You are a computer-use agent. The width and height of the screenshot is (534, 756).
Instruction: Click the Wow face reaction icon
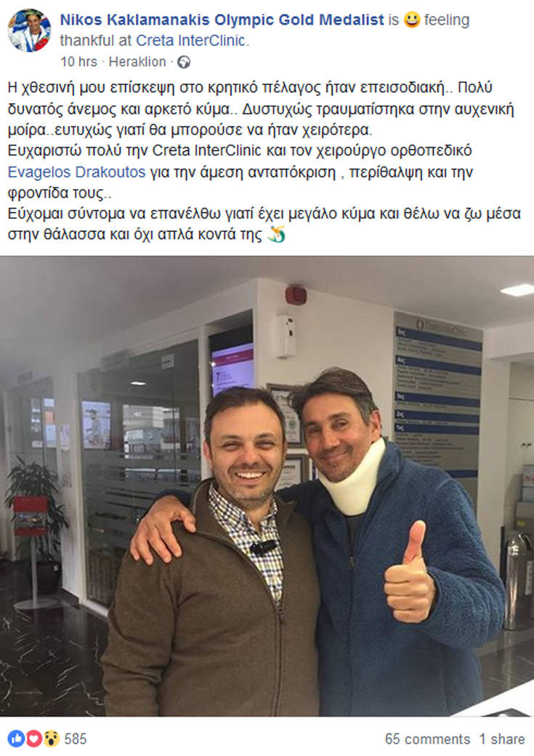click(x=51, y=739)
